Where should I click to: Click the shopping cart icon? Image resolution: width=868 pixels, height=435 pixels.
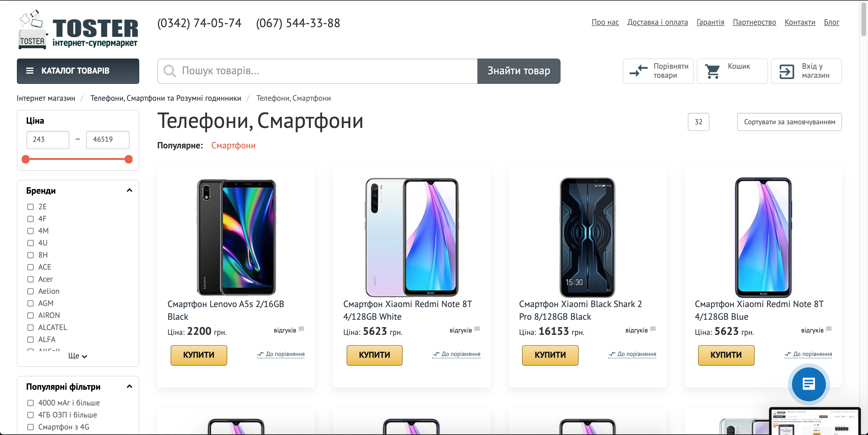coord(713,71)
